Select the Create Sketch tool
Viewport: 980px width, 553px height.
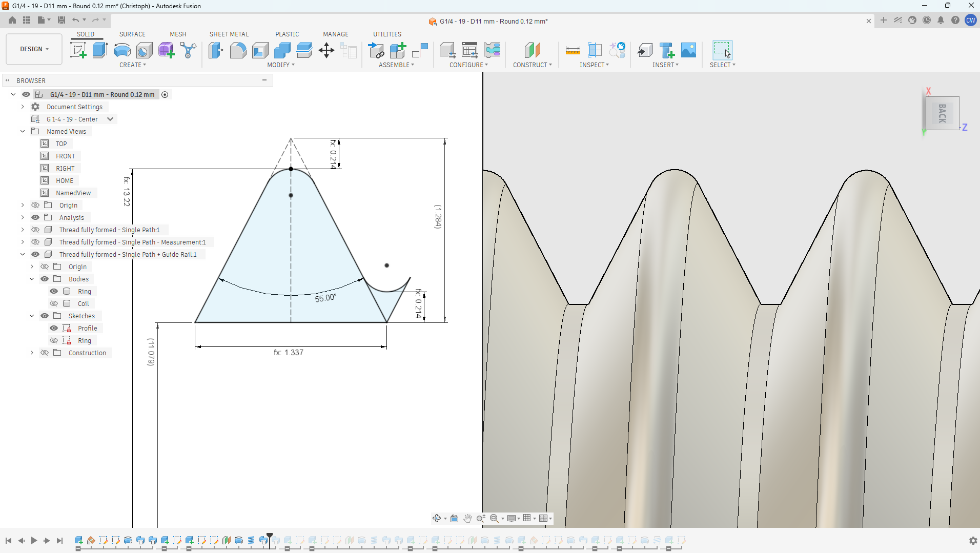[x=78, y=50]
